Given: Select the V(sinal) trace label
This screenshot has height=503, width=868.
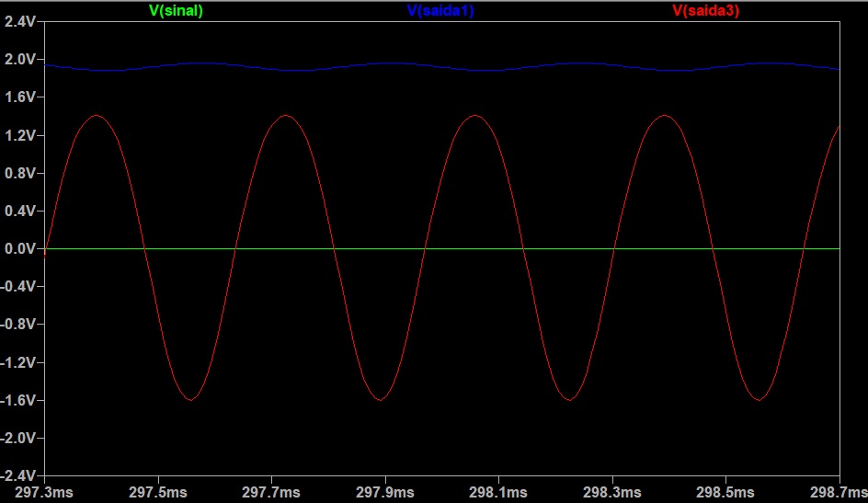Looking at the screenshot, I should tap(176, 10).
